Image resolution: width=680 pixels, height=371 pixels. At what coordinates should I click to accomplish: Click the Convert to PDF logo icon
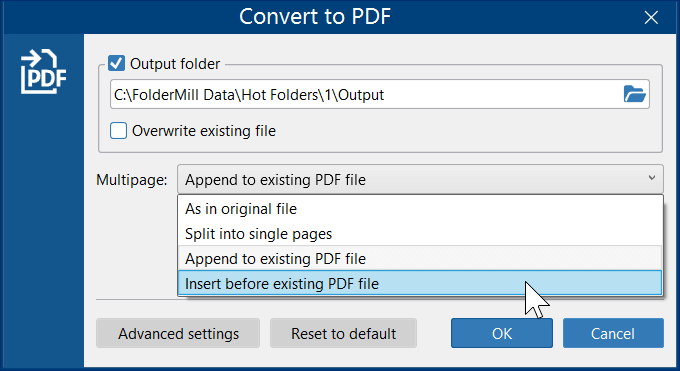(43, 71)
